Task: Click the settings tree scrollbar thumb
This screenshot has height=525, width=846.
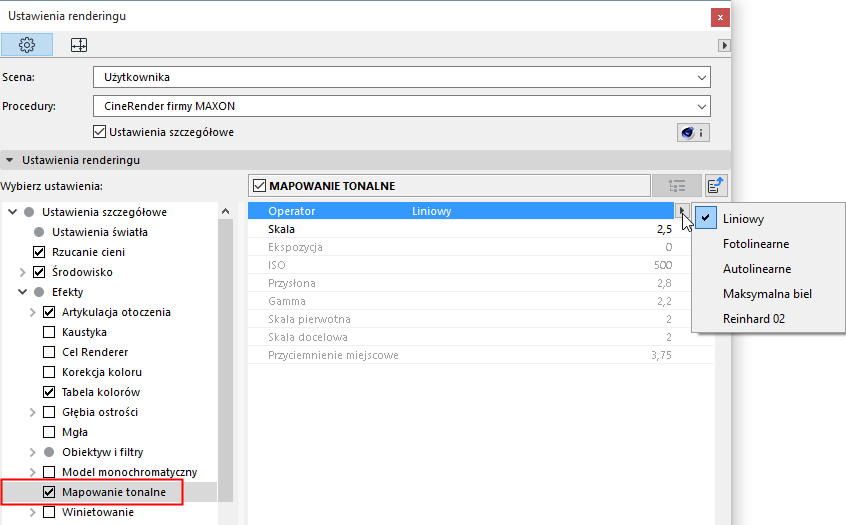Action: (226, 360)
